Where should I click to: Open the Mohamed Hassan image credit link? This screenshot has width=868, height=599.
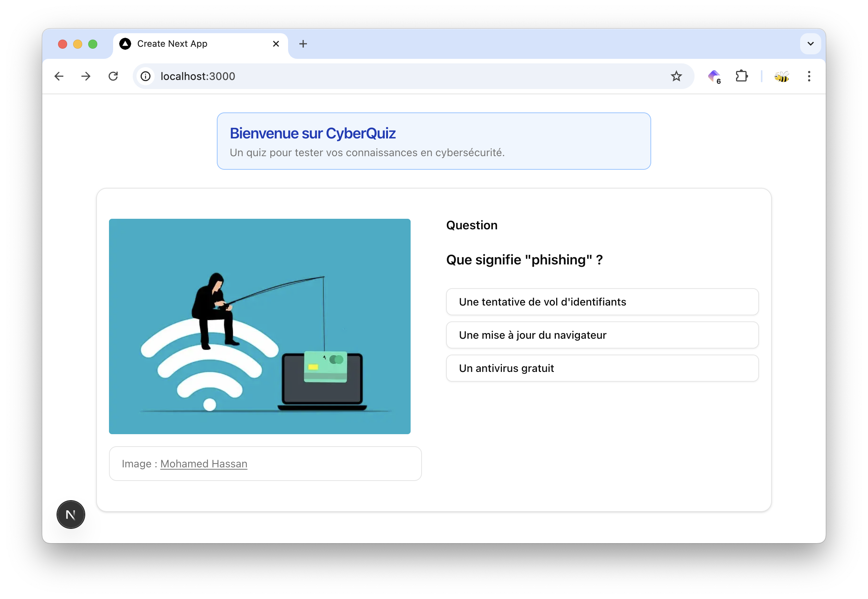204,464
